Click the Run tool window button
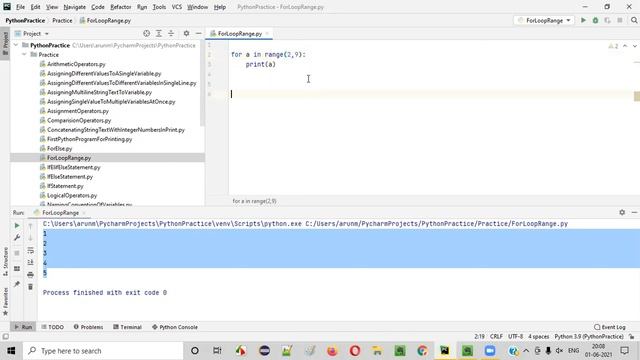The width and height of the screenshot is (640, 360). (x=23, y=327)
